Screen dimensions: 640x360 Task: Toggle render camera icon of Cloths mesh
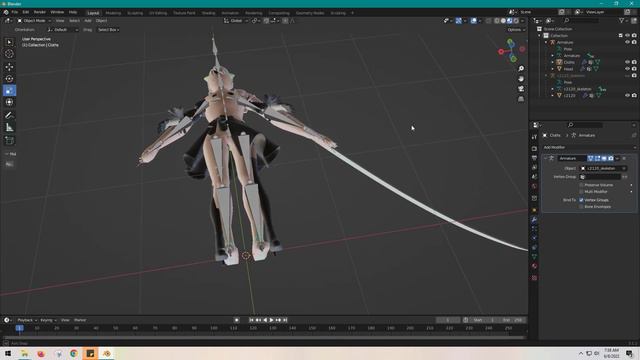634,62
